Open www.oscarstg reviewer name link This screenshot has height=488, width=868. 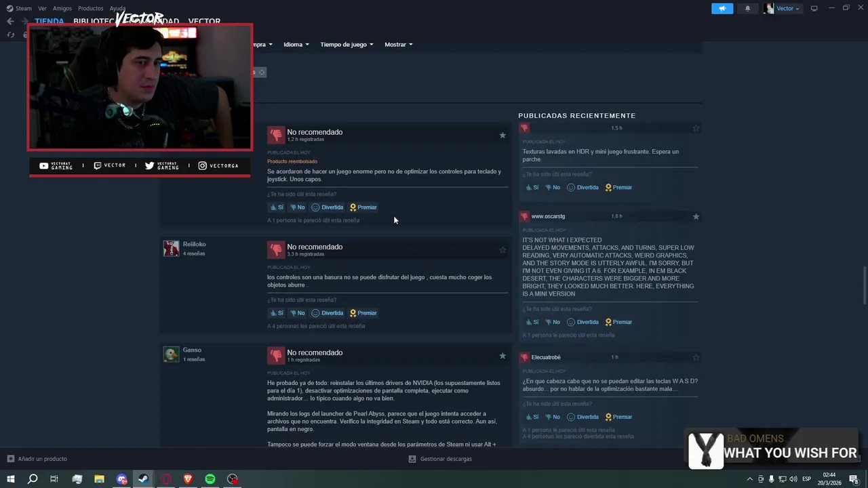tap(548, 216)
